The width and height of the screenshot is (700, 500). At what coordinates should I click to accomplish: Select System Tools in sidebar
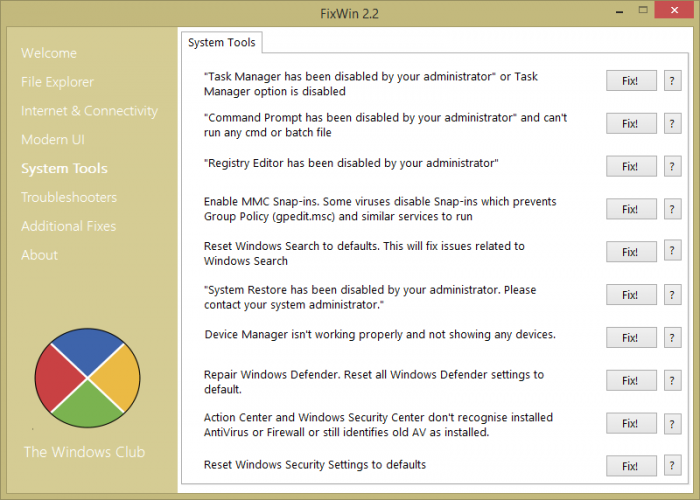64,168
